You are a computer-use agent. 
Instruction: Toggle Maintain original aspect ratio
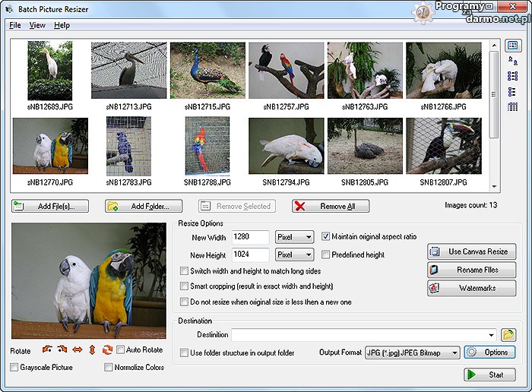coord(326,236)
